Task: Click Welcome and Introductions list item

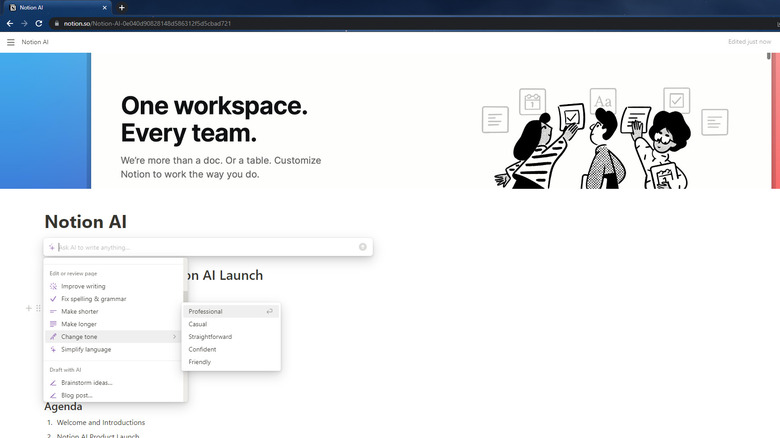Action: pyautogui.click(x=100, y=423)
